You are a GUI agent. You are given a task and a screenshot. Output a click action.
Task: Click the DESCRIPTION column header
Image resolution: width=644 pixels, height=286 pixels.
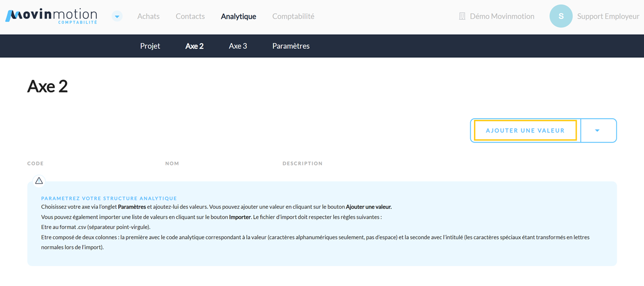coord(302,164)
